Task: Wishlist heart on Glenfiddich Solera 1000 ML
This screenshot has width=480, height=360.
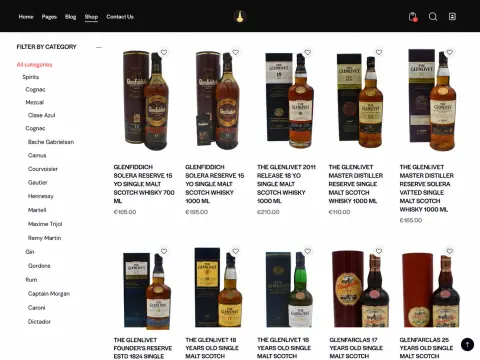Action: click(236, 52)
